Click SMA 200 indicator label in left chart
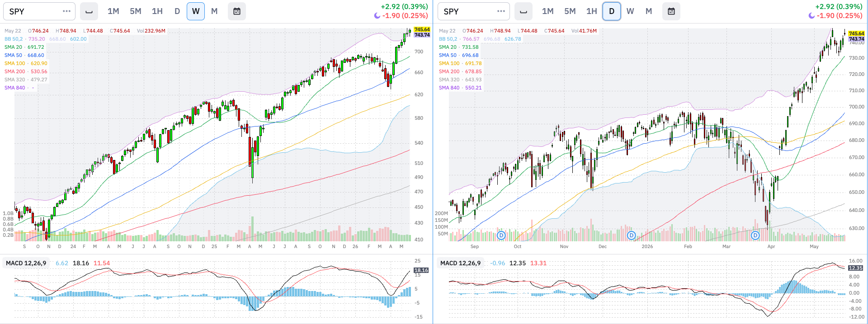 point(15,71)
